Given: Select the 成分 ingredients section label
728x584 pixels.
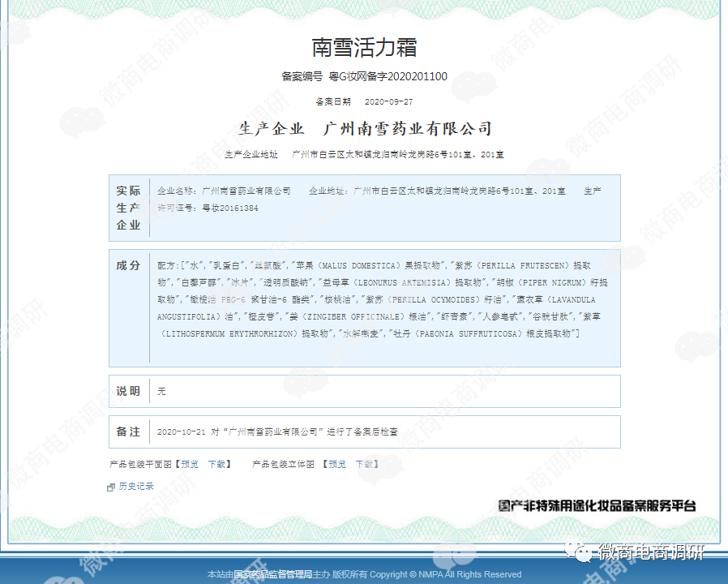Looking at the screenshot, I should pyautogui.click(x=129, y=266).
